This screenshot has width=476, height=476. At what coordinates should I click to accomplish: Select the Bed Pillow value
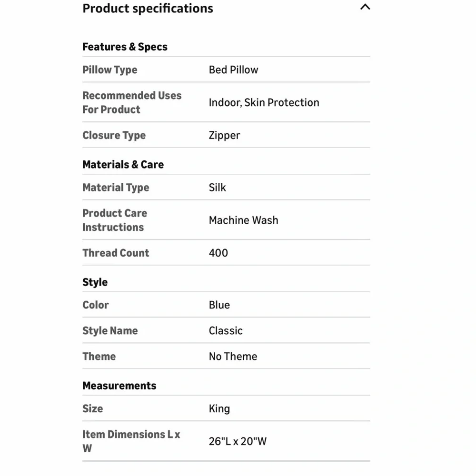coord(233,70)
